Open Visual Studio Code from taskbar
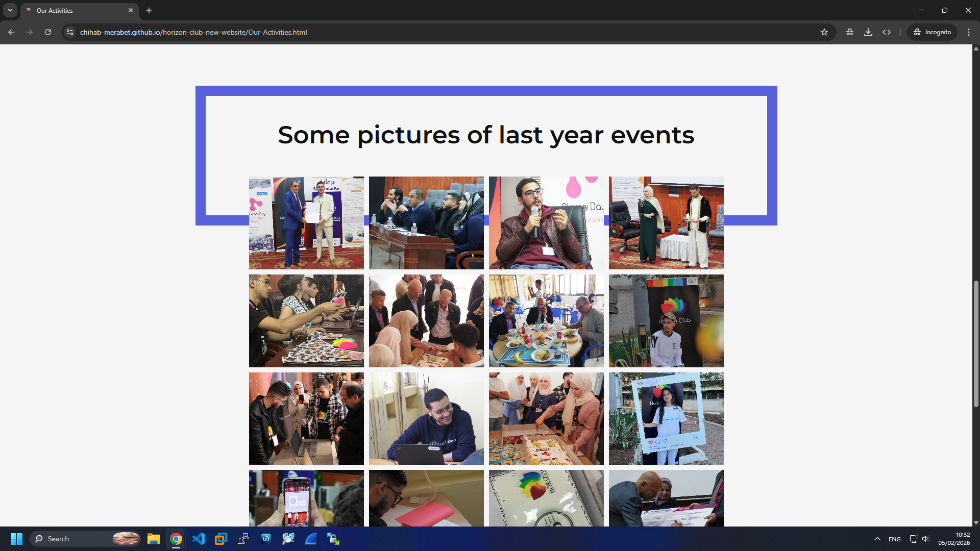Viewport: 980px width, 551px height. (x=199, y=539)
